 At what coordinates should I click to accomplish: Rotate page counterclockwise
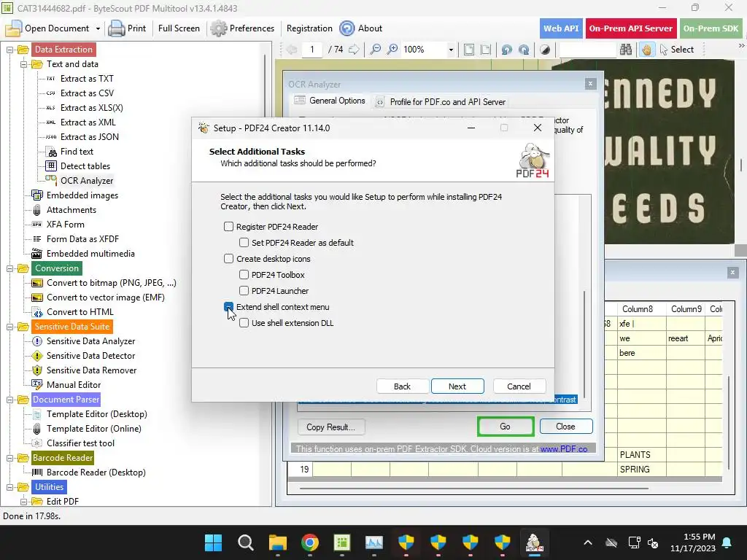click(x=507, y=50)
